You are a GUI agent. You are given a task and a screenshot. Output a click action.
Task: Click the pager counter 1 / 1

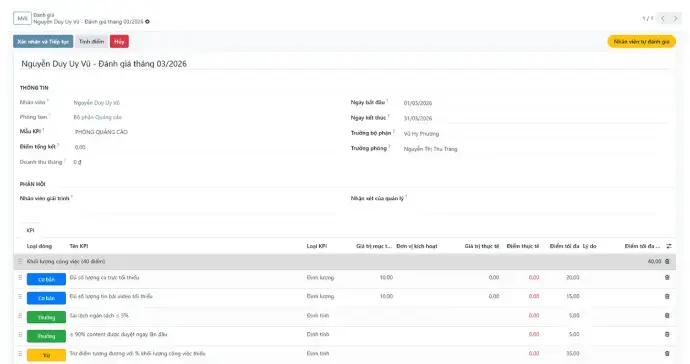[648, 18]
